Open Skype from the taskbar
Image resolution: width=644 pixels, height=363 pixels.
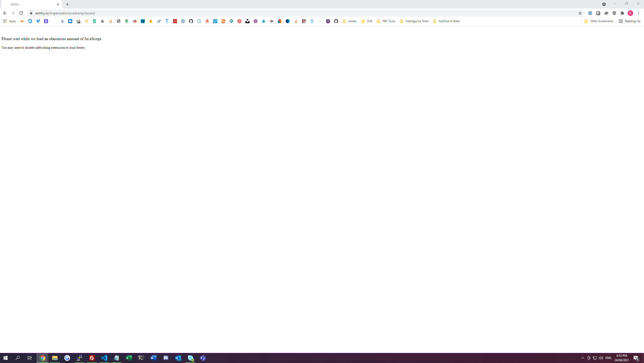click(x=191, y=358)
